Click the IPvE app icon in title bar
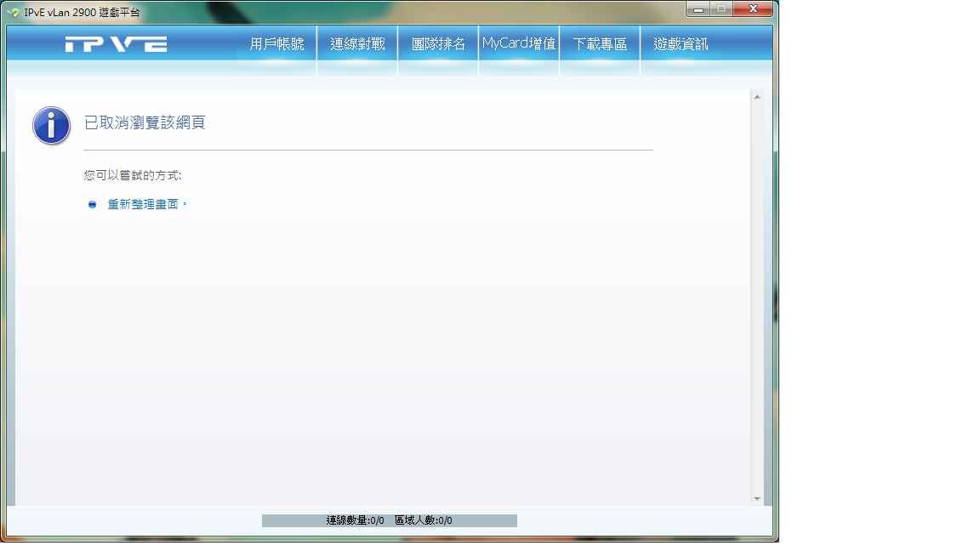The image size is (980, 551). tap(14, 12)
